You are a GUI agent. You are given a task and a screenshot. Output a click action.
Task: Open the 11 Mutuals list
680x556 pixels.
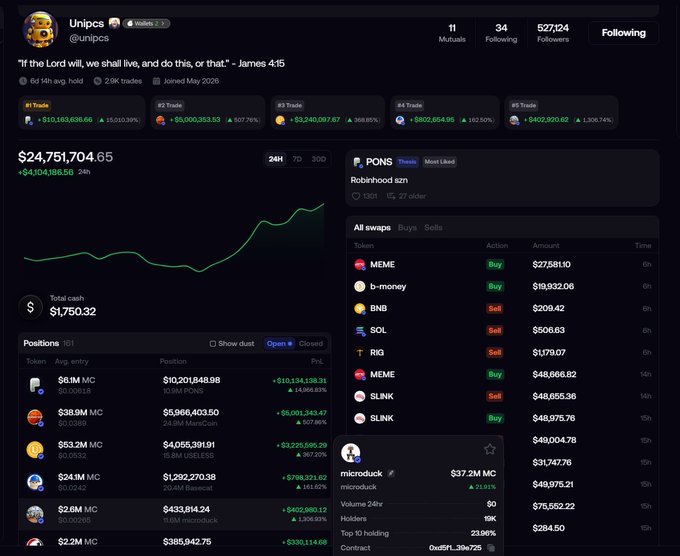pyautogui.click(x=452, y=33)
